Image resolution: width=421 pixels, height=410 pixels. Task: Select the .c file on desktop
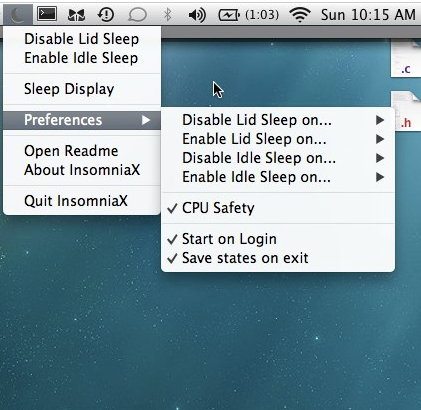pos(406,58)
